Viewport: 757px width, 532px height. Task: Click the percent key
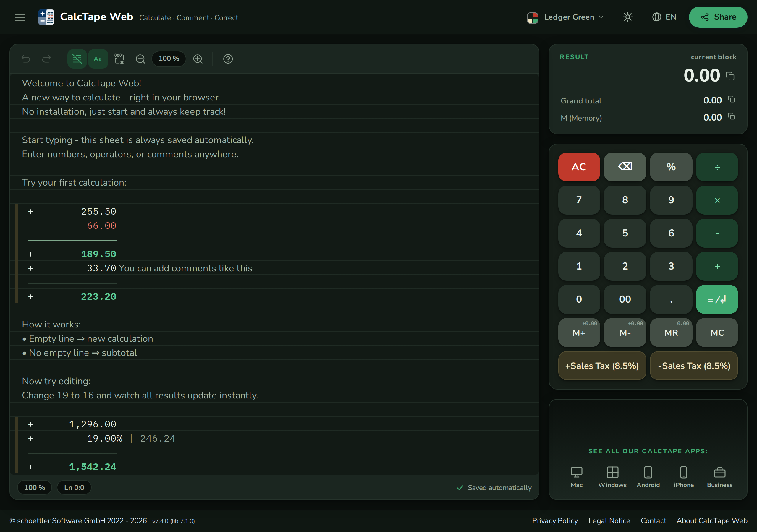click(x=671, y=167)
